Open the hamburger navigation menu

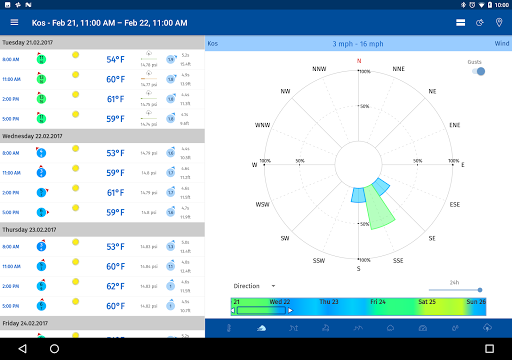14,22
